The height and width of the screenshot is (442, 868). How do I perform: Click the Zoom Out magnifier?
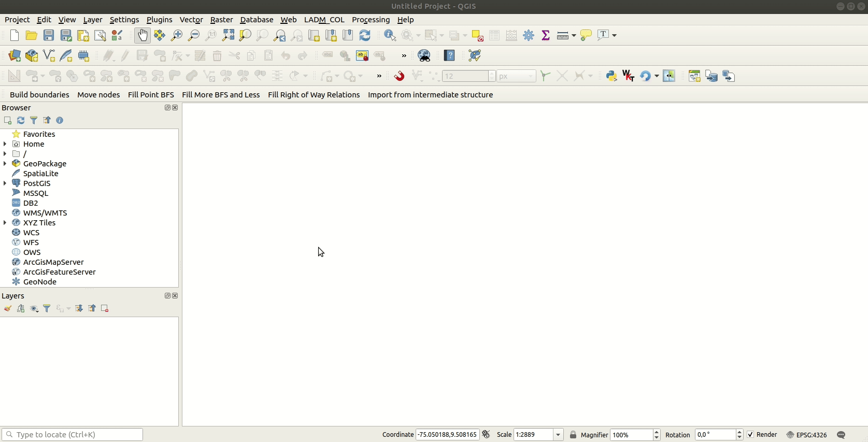pyautogui.click(x=194, y=35)
